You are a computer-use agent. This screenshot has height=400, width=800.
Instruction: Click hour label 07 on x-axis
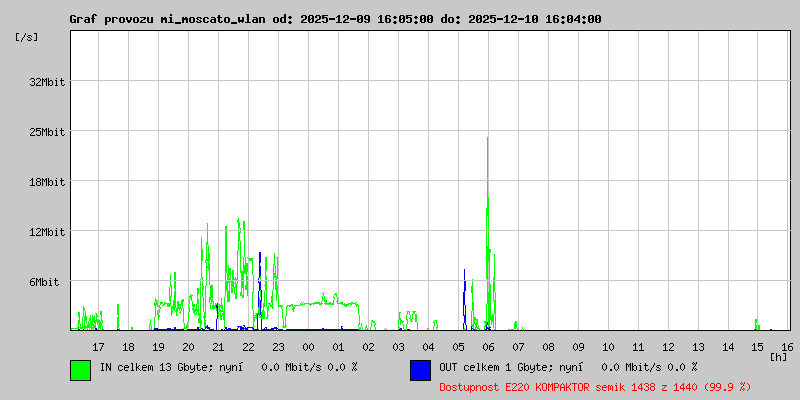(518, 347)
